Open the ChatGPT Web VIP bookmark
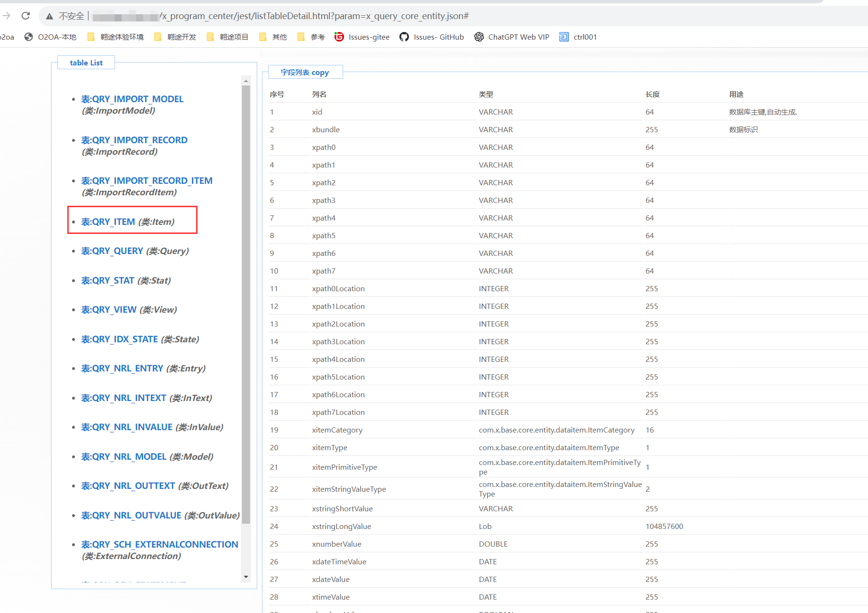Image resolution: width=868 pixels, height=613 pixels. tap(512, 37)
